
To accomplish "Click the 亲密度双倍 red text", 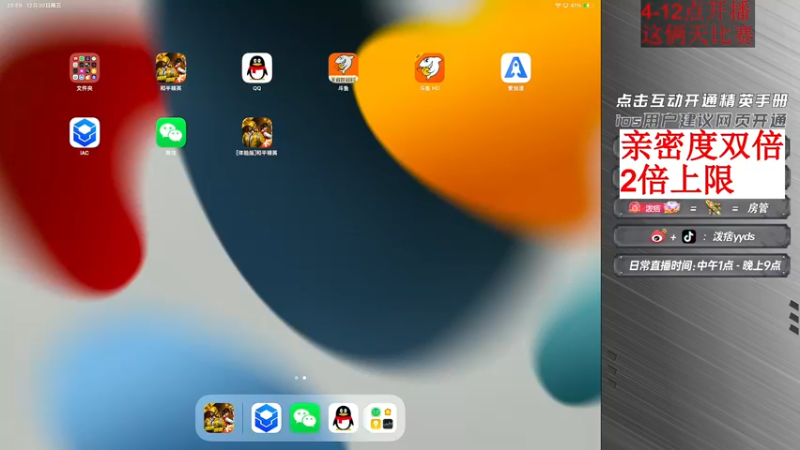I will point(702,146).
